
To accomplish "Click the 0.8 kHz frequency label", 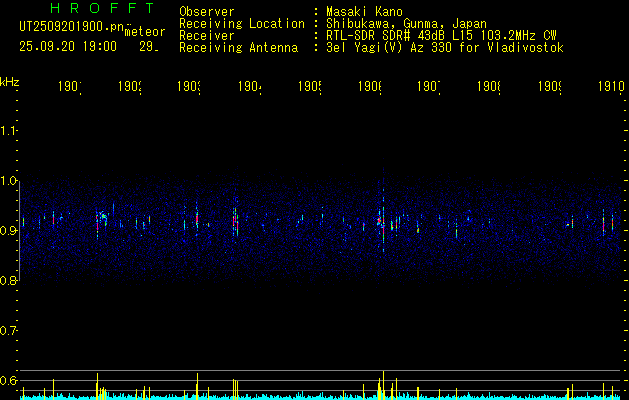I will tap(8, 280).
